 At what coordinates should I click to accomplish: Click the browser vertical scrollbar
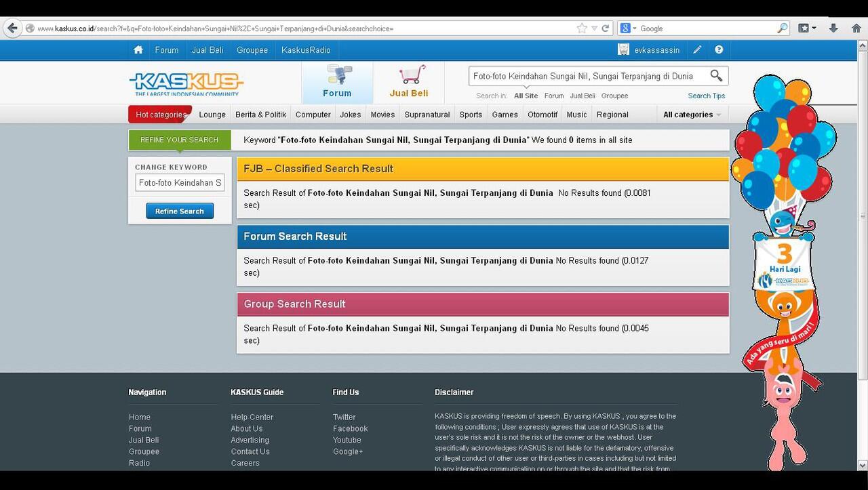coord(863,217)
